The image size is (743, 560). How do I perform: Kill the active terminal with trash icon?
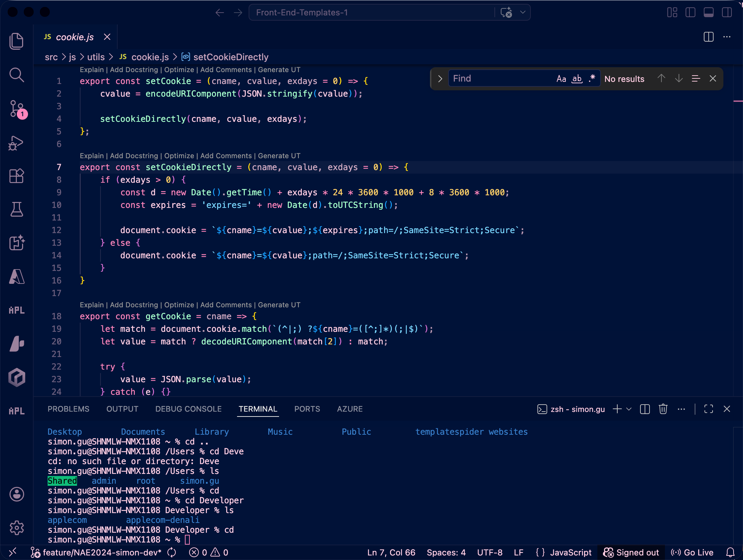tap(663, 409)
